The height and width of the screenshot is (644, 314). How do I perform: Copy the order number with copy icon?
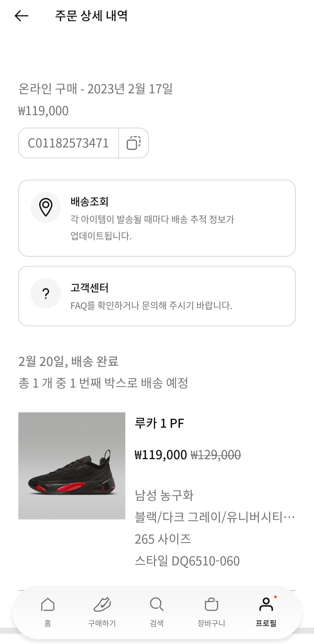(133, 143)
